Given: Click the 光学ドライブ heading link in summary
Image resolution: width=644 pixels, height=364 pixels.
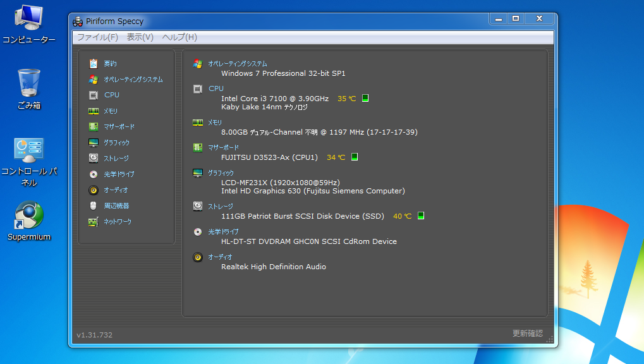Looking at the screenshot, I should pos(223,232).
